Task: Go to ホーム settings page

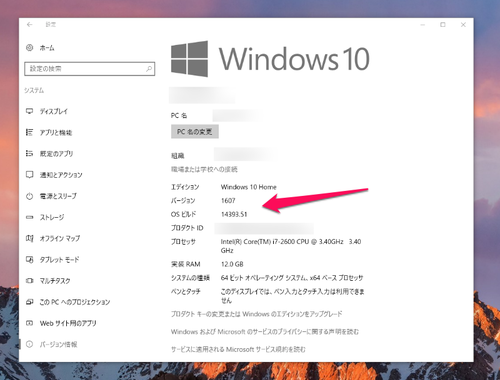Action: (47, 48)
